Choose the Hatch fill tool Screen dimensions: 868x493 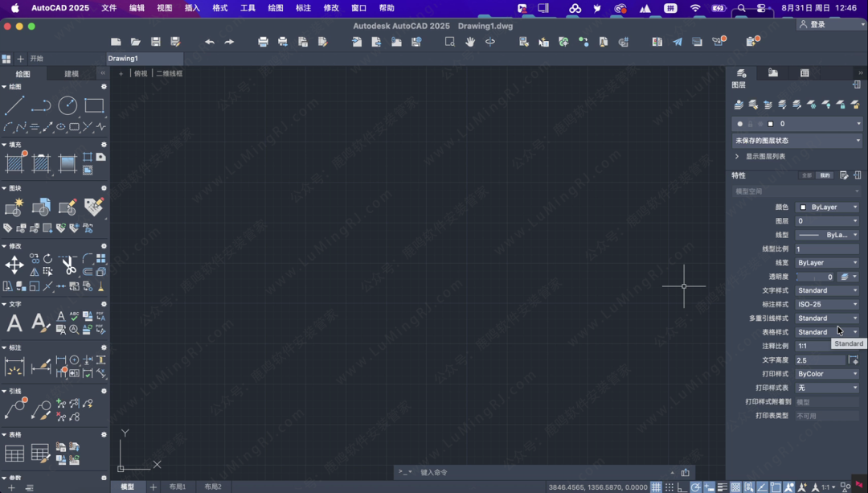(x=14, y=163)
